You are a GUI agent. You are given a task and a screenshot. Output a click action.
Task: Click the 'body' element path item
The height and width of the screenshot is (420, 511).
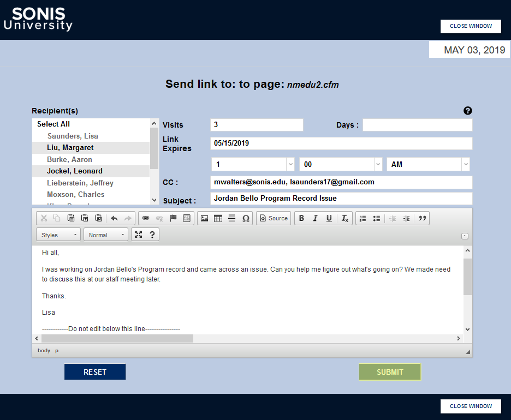click(44, 351)
